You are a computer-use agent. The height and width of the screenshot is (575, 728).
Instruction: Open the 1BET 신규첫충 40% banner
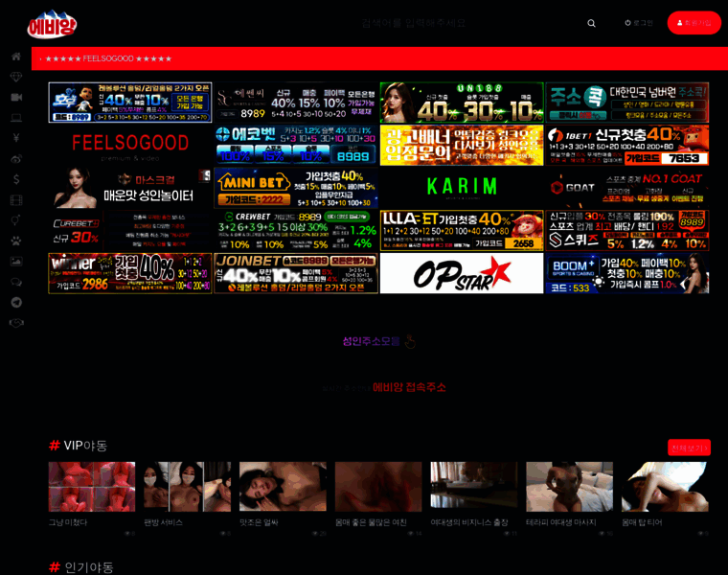[627, 146]
